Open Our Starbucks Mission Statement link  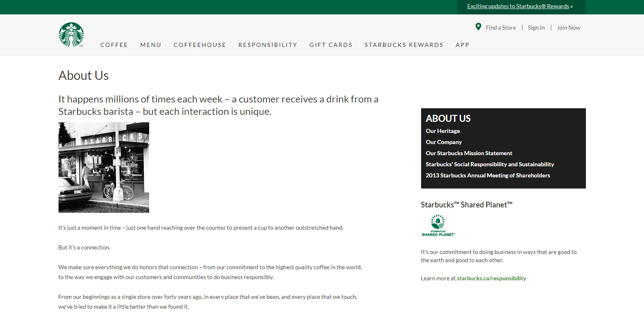tap(469, 153)
